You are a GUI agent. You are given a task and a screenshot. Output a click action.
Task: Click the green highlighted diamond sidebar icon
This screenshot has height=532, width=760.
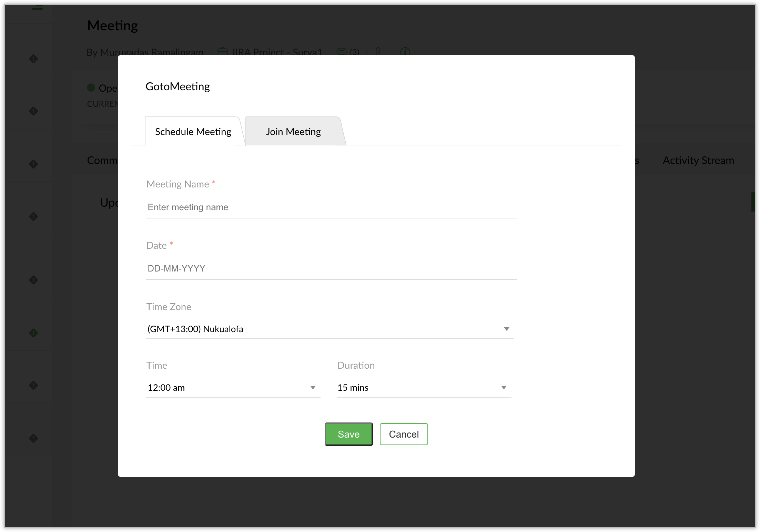[33, 333]
